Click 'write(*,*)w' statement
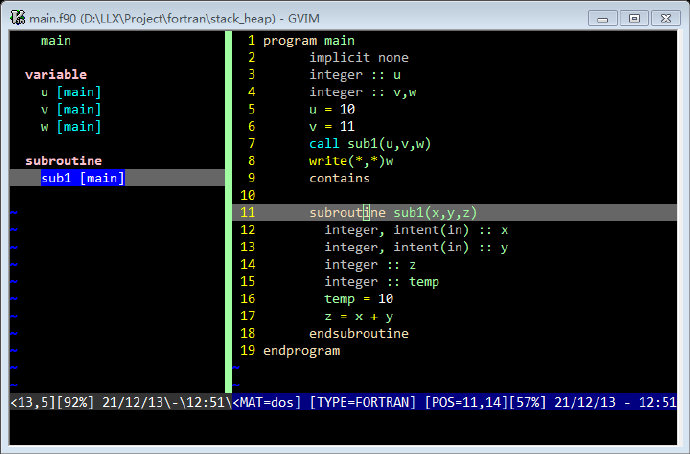The height and width of the screenshot is (454, 690). click(x=351, y=161)
